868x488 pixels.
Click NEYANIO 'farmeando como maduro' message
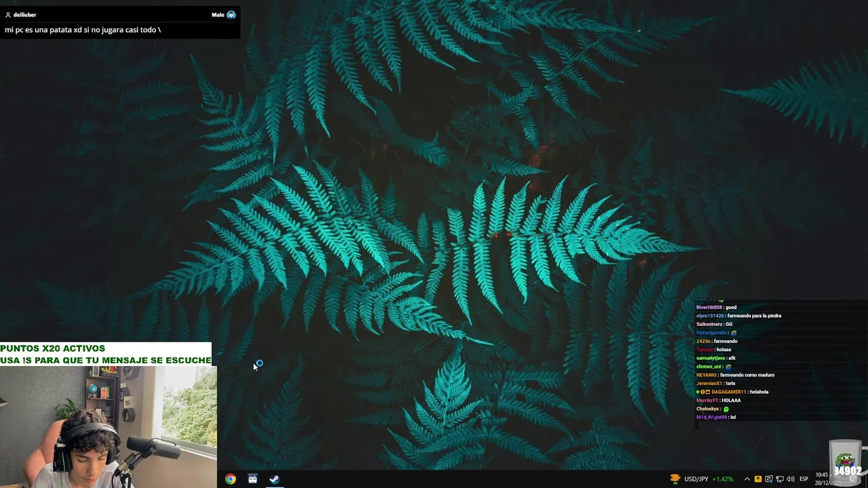click(735, 375)
